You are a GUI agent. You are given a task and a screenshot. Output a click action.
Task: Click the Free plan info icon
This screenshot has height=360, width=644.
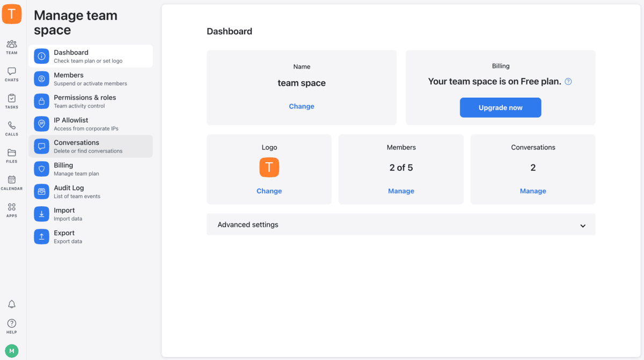pos(568,81)
